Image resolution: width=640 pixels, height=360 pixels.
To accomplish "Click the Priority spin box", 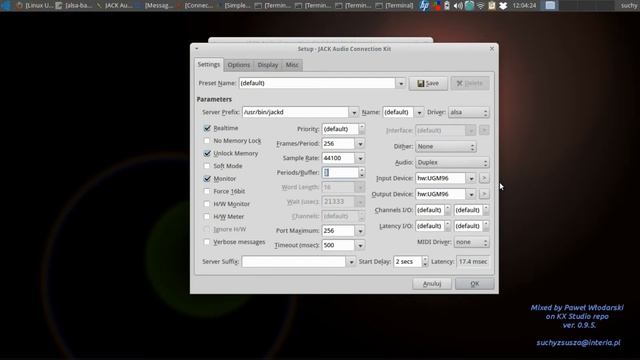I will (x=343, y=129).
